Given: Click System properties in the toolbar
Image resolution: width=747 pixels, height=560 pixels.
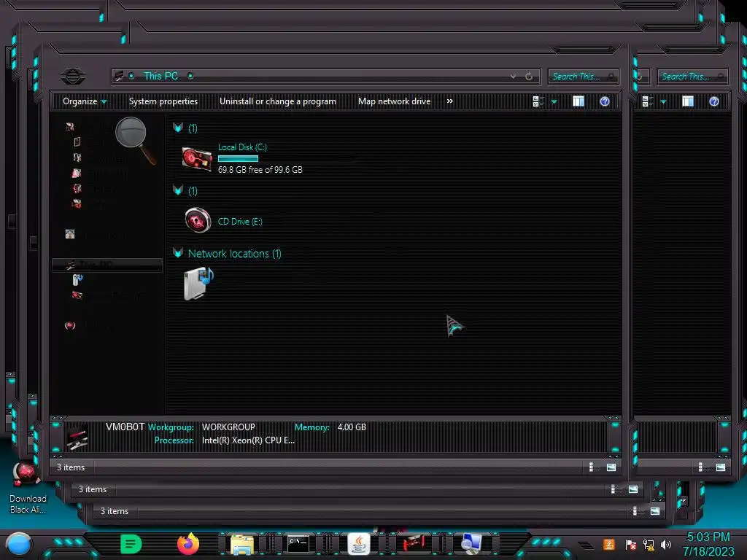Looking at the screenshot, I should tap(163, 101).
